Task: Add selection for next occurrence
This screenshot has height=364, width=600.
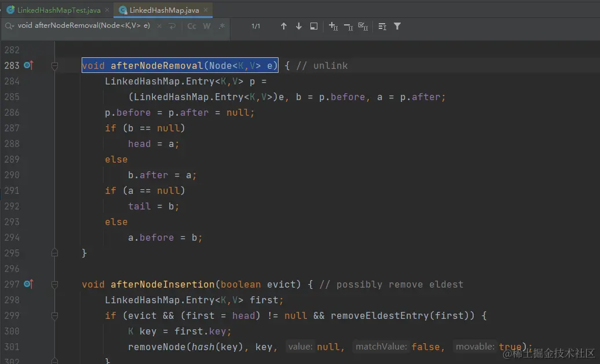Action: pos(333,26)
